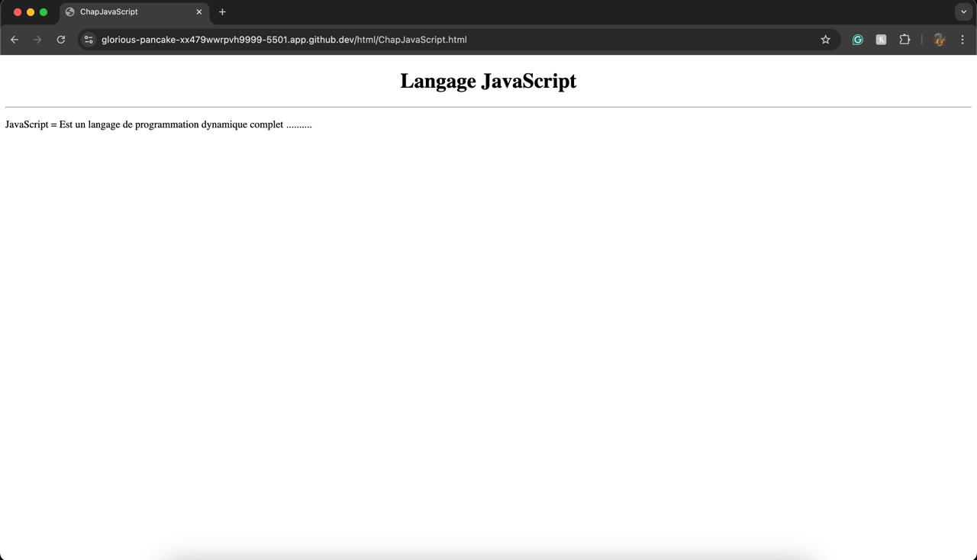The height and width of the screenshot is (560, 977).
Task: Click the JavaScript description paragraph
Action: 158,124
